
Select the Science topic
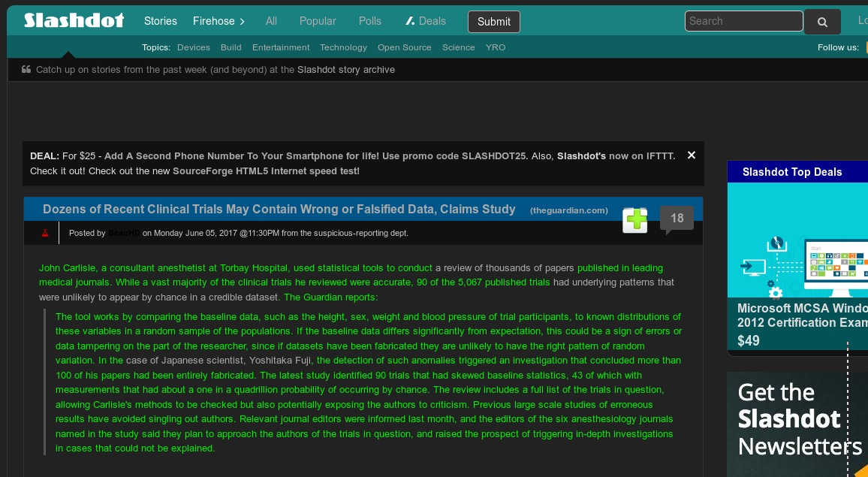point(458,47)
